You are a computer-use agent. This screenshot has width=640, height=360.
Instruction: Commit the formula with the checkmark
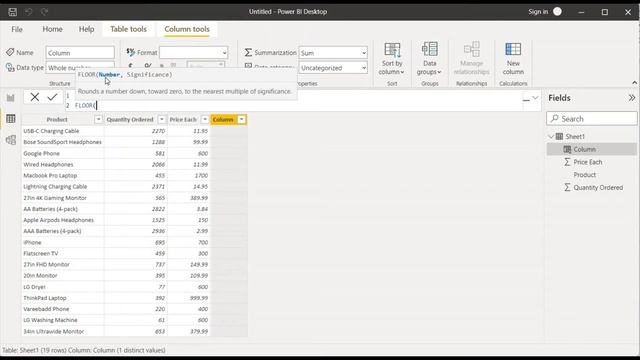(52, 97)
